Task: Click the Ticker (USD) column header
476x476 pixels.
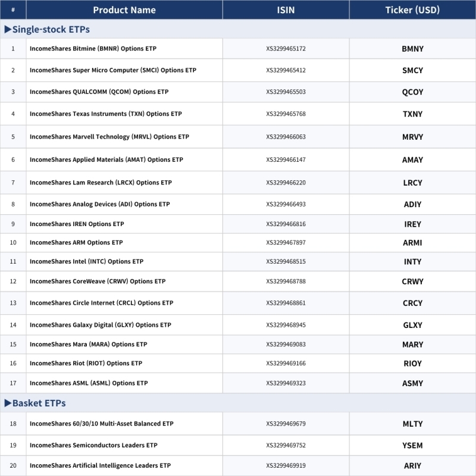Action: (412, 10)
